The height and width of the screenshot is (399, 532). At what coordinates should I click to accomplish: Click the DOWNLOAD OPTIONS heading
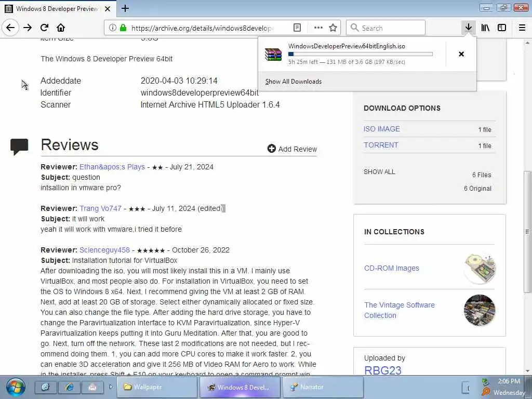[x=402, y=108]
